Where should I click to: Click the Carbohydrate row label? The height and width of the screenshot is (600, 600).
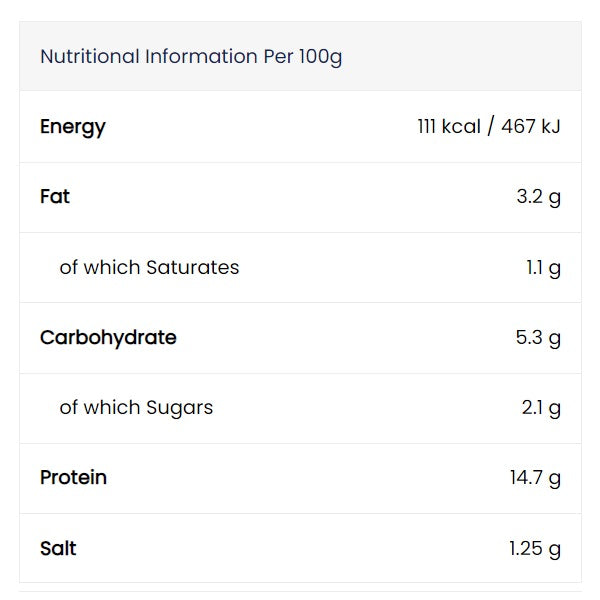(108, 338)
